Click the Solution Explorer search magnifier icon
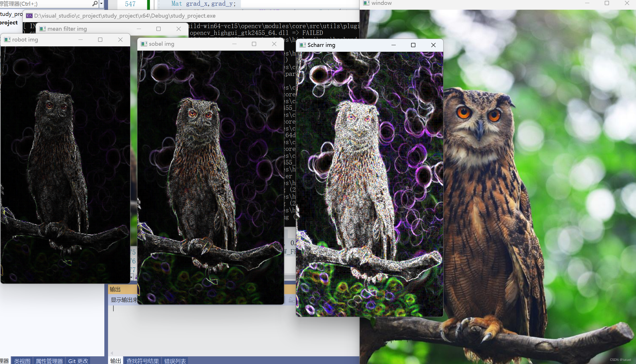636x364 pixels. click(x=95, y=4)
